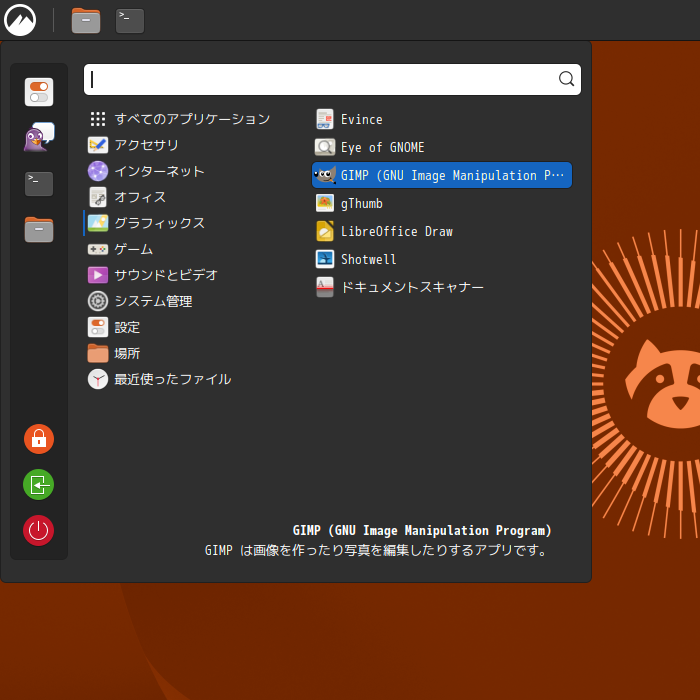Open the 場所 category
The width and height of the screenshot is (700, 700).
pos(114,353)
